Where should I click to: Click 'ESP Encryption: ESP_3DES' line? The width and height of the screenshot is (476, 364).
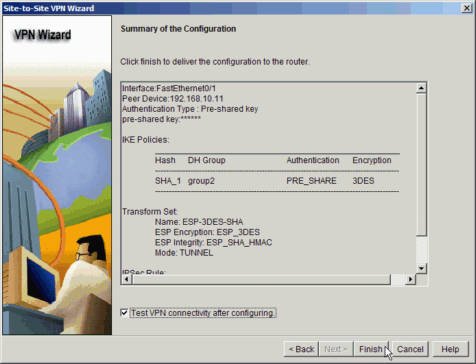click(x=207, y=232)
